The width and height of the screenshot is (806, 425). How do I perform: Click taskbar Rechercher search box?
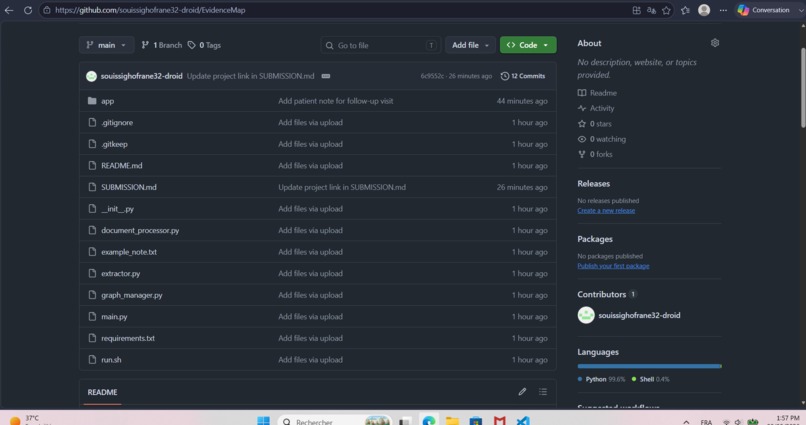(x=335, y=420)
